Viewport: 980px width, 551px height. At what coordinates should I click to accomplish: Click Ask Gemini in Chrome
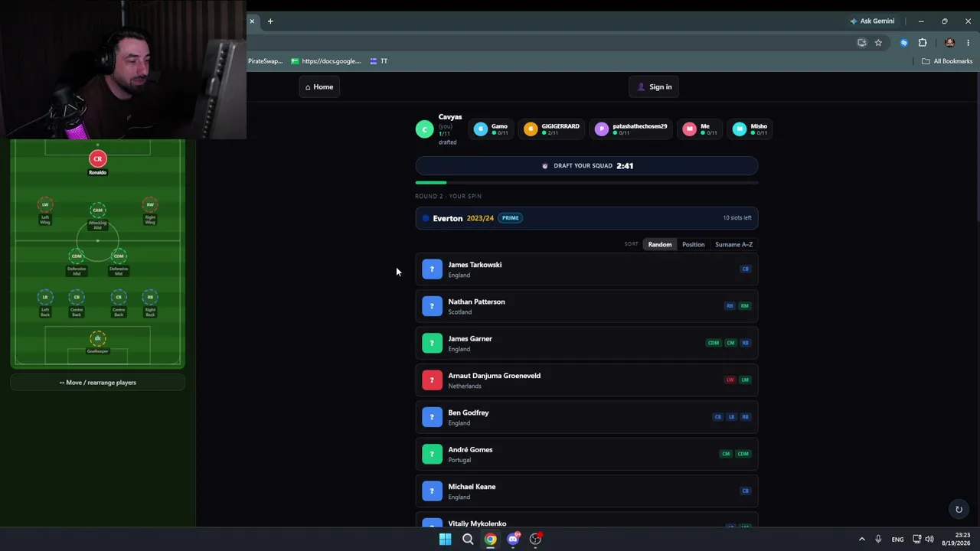coord(872,21)
